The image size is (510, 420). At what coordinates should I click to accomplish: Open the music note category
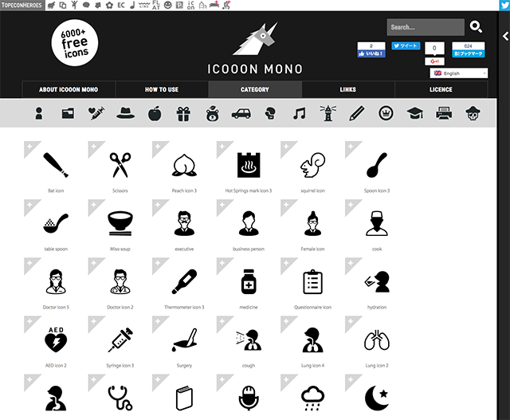299,113
